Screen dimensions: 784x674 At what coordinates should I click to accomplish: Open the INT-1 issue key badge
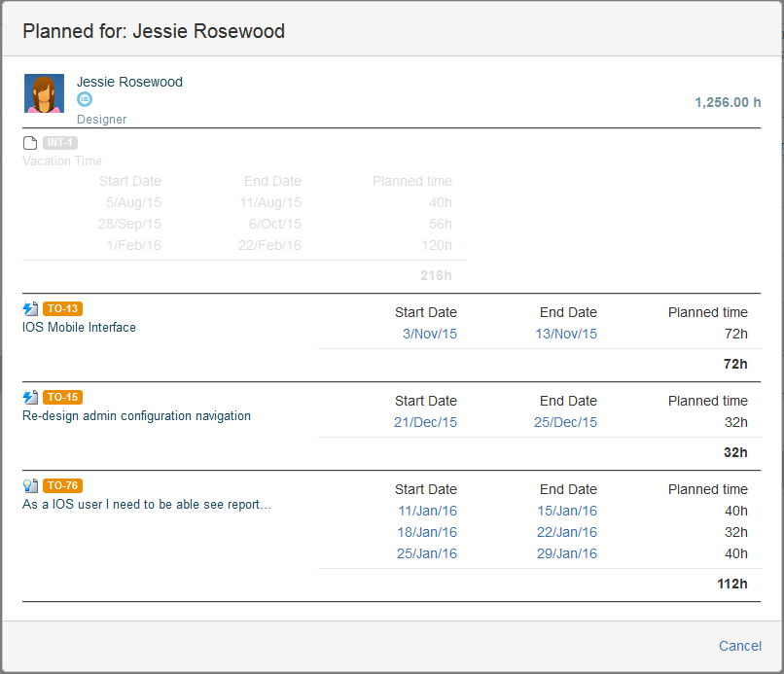pyautogui.click(x=60, y=143)
